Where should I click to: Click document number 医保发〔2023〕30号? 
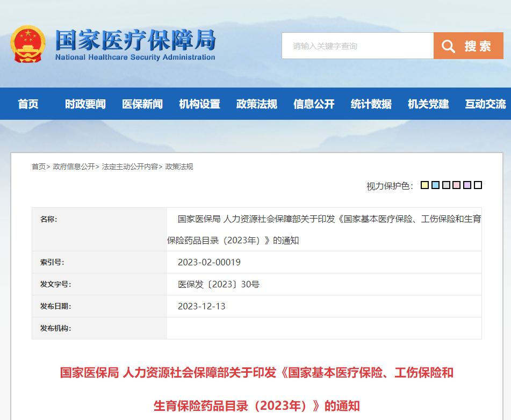click(x=219, y=285)
